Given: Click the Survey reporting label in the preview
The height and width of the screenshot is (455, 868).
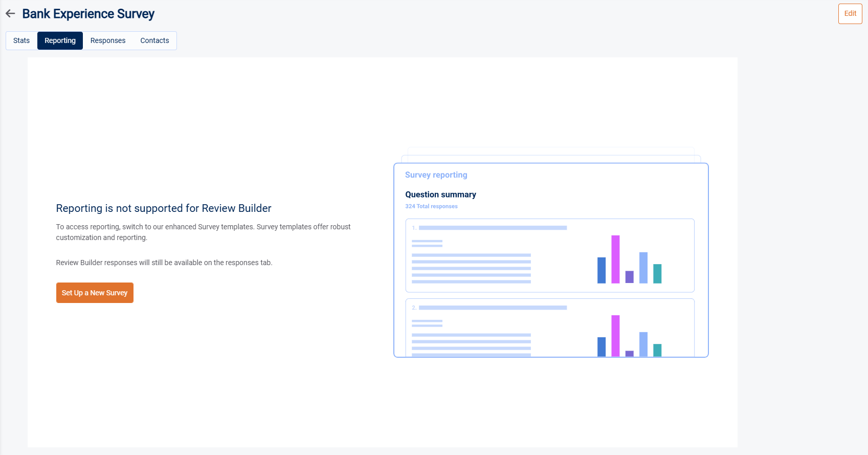Looking at the screenshot, I should tap(436, 175).
